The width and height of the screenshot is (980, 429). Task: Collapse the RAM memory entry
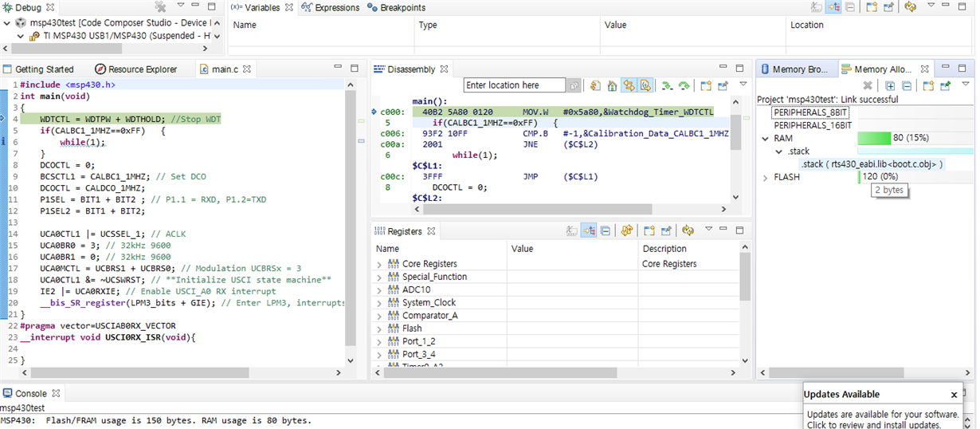(766, 139)
